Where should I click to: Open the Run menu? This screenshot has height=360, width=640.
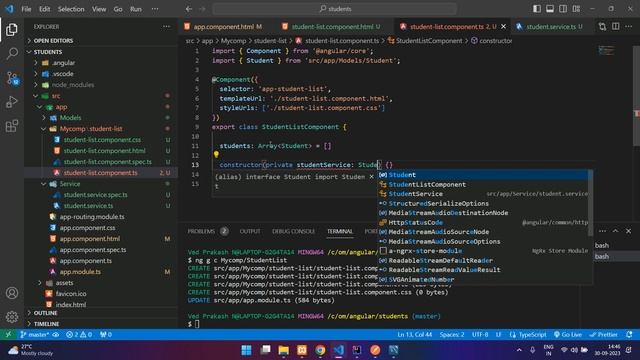136,9
